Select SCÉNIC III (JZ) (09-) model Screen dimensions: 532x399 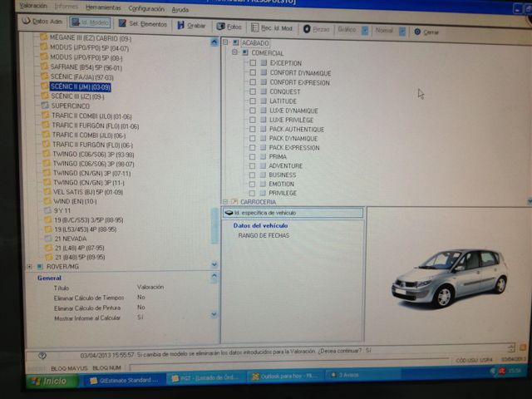[77, 96]
